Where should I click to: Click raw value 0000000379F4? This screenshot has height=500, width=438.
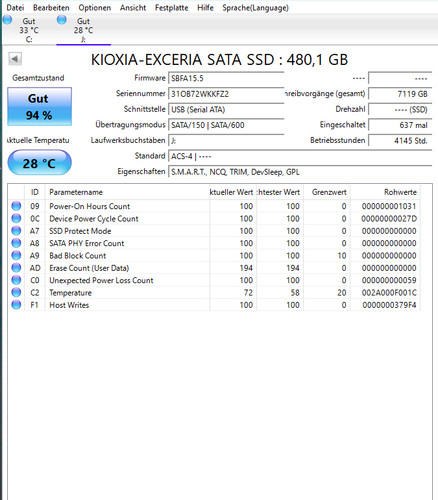(389, 305)
